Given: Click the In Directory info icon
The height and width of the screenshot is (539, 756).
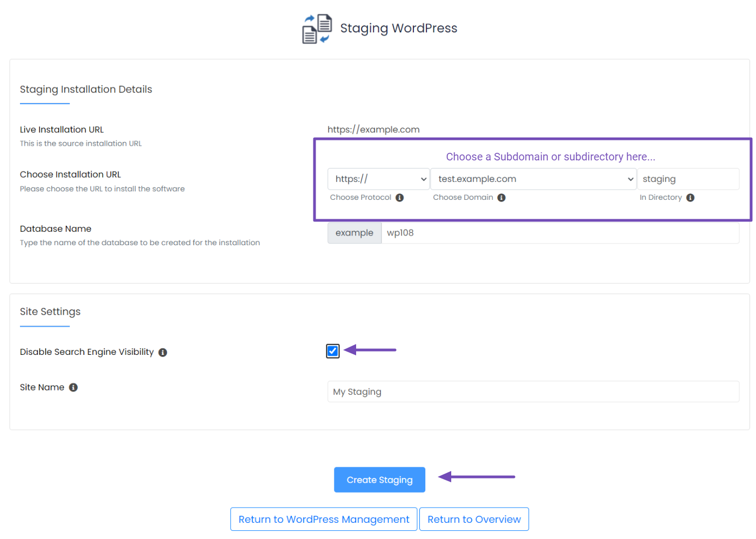Looking at the screenshot, I should pos(690,198).
